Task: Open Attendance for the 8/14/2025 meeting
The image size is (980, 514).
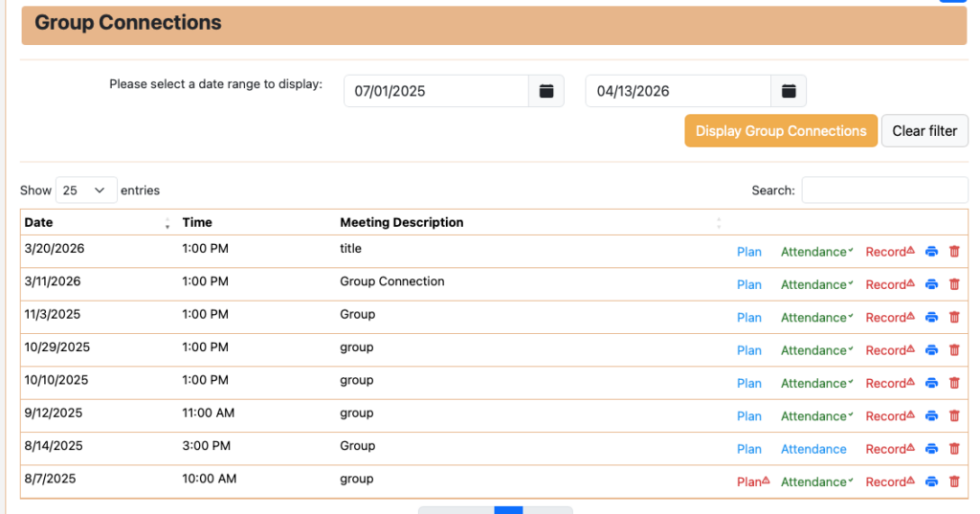Action: point(813,449)
